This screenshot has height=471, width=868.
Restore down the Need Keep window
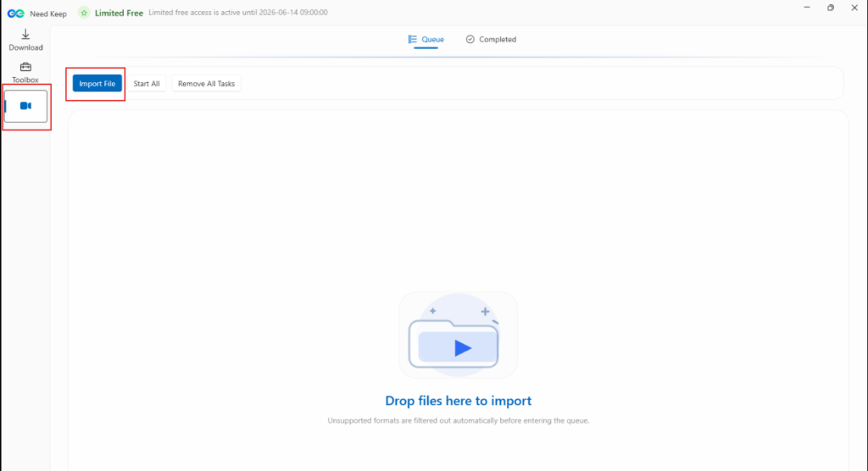click(x=831, y=8)
